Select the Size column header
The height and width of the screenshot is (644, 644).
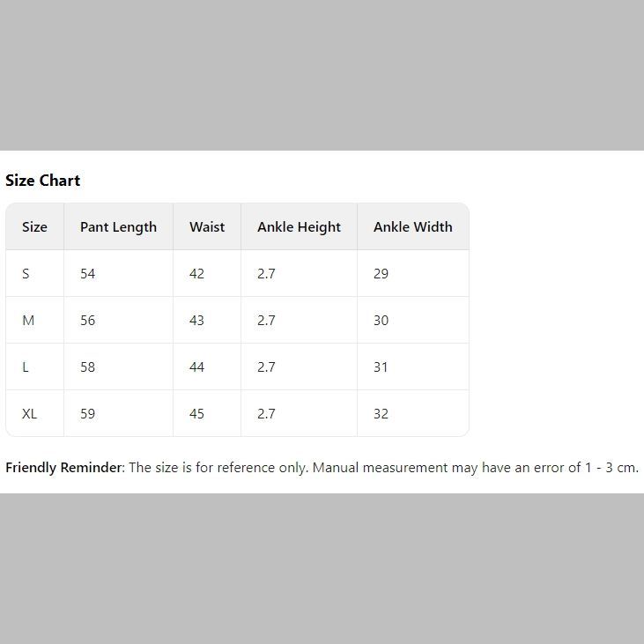(x=34, y=227)
